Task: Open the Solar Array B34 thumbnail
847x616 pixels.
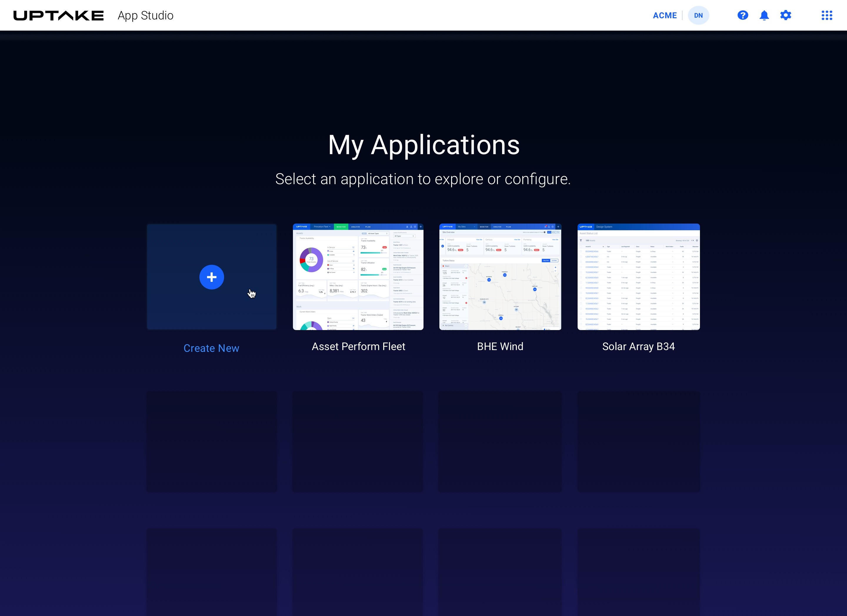Action: coord(638,277)
